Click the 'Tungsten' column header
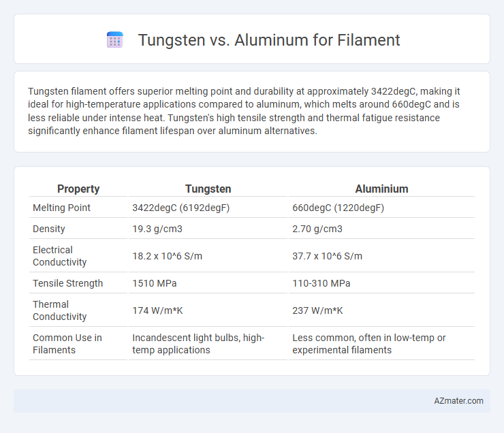Screen dimensions: 504x433 208,189
